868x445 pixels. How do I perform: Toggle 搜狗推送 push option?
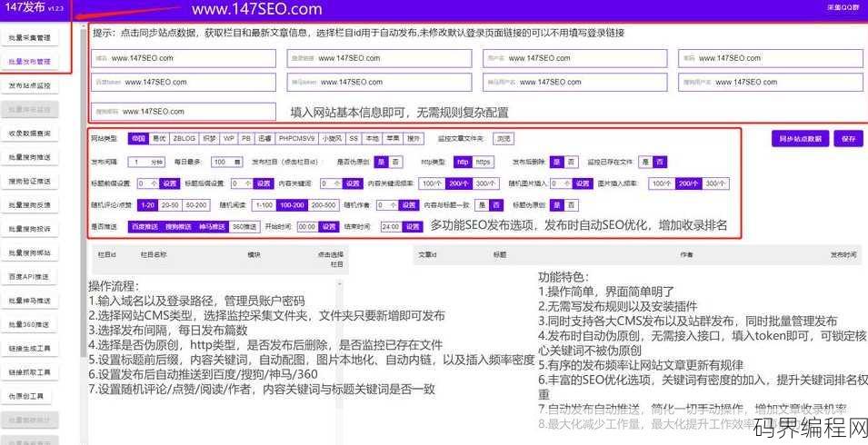point(179,227)
